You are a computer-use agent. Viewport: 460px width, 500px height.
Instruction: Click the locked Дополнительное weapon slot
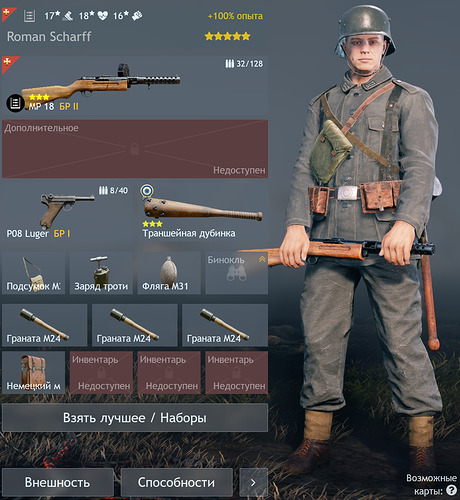(x=135, y=149)
